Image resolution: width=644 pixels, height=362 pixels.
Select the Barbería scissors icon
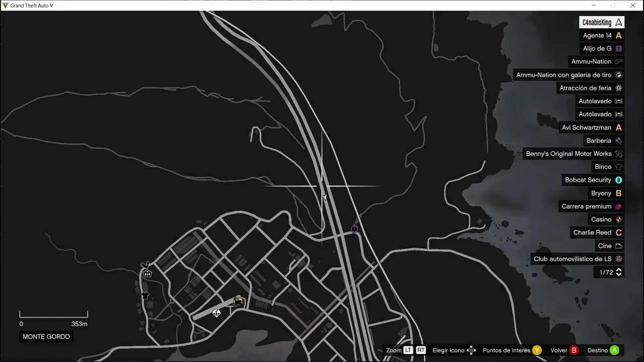click(x=619, y=141)
